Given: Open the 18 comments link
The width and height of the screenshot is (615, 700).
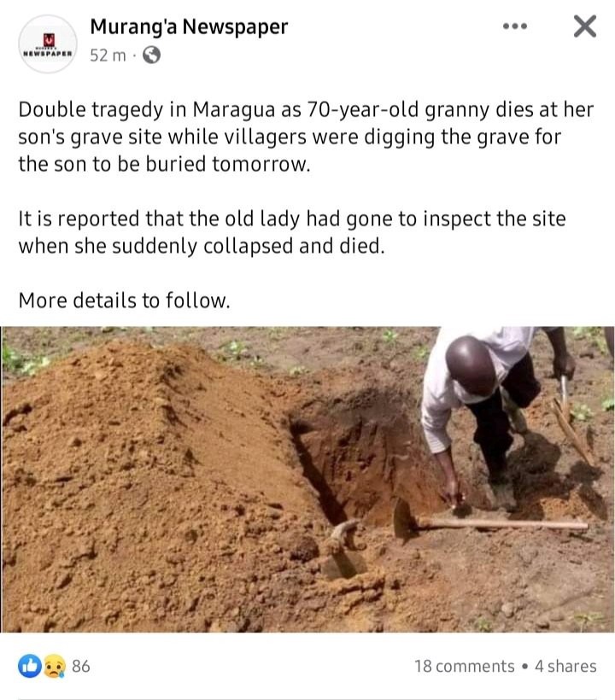Looking at the screenshot, I should click(x=465, y=666).
